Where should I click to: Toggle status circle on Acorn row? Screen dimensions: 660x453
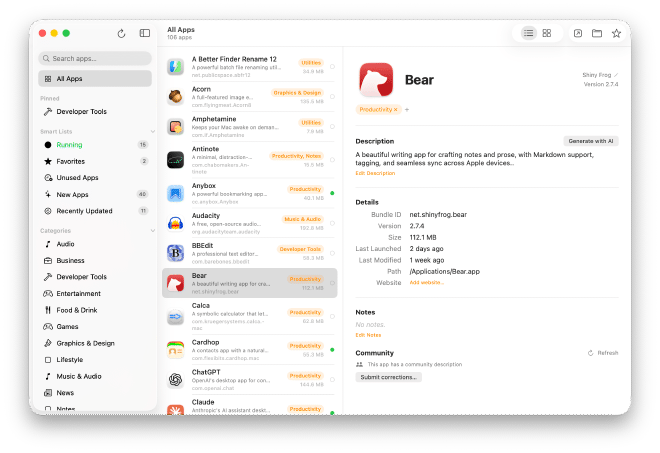333,96
